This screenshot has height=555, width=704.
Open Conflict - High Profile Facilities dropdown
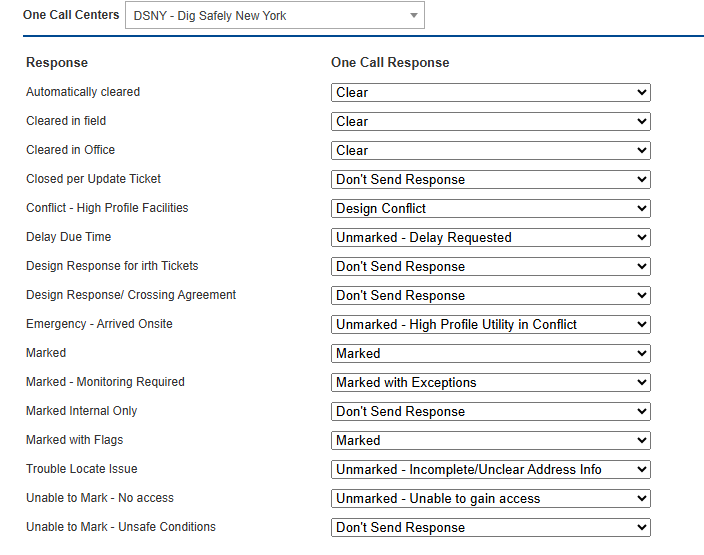pyautogui.click(x=491, y=208)
